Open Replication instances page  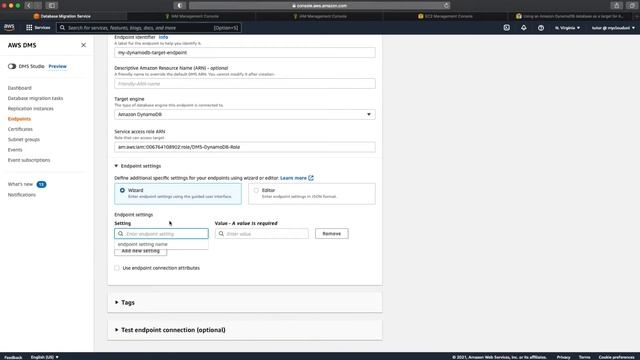[31, 109]
